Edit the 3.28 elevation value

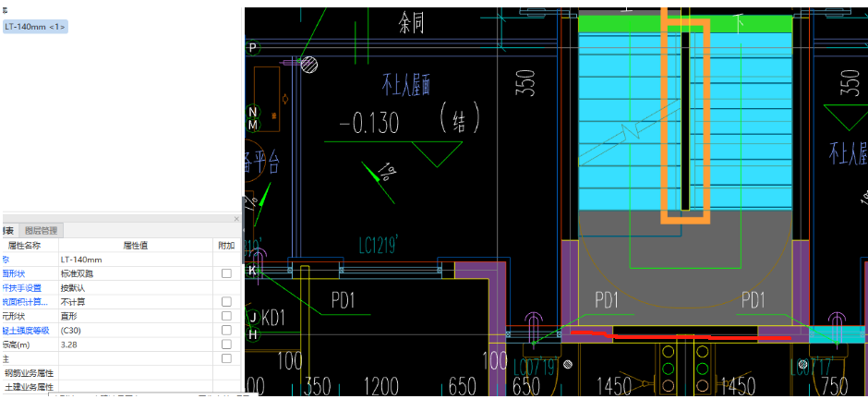[x=136, y=345]
